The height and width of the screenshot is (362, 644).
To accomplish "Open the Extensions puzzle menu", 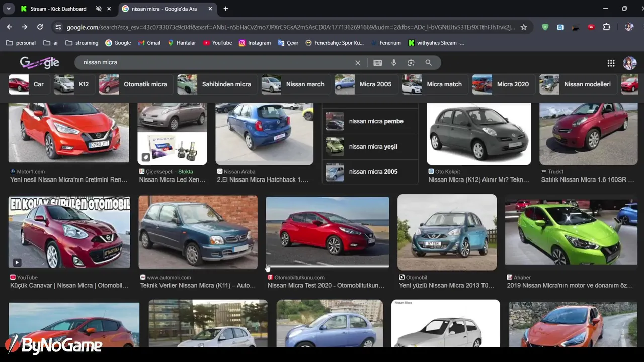I will coord(606,27).
